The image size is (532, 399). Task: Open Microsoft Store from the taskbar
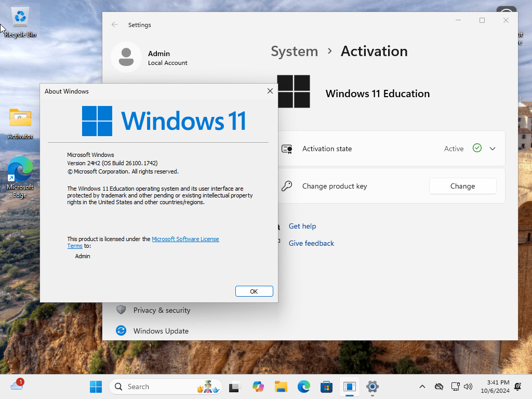click(x=326, y=387)
